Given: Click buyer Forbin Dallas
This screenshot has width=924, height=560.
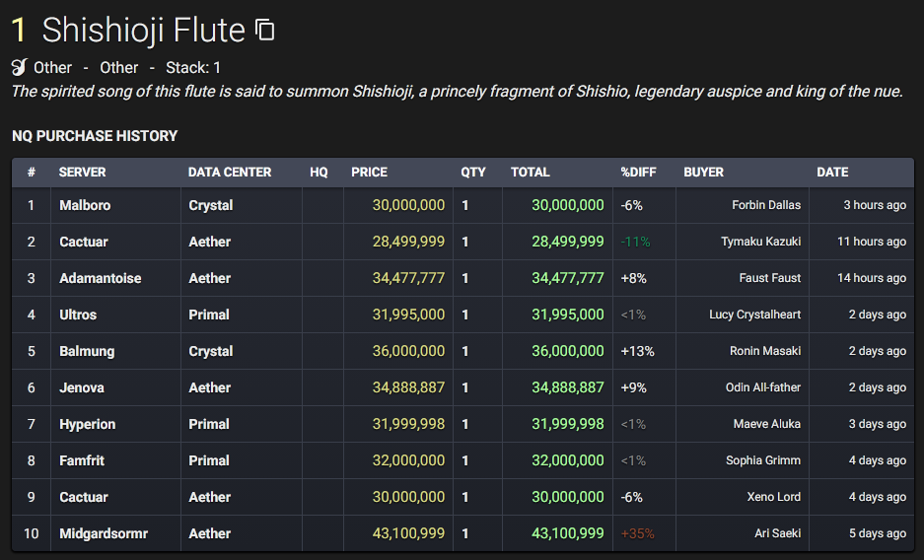Looking at the screenshot, I should tap(766, 205).
